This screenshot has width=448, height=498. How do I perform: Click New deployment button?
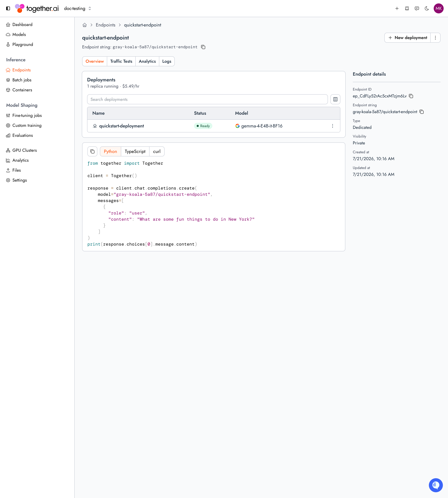pos(407,38)
